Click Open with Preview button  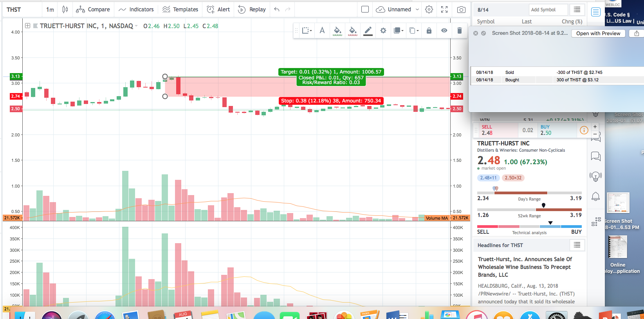pyautogui.click(x=598, y=33)
